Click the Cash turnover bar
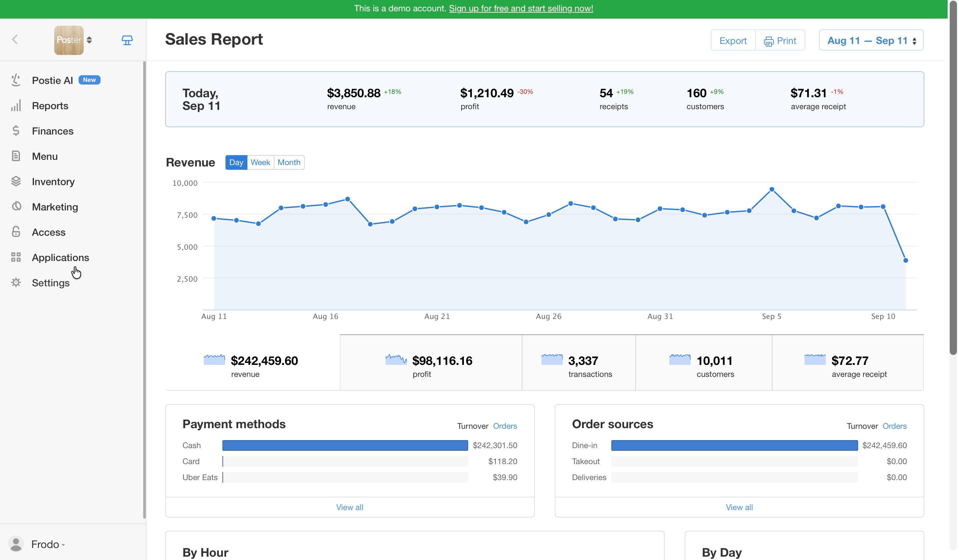The image size is (959, 560). pos(345,445)
